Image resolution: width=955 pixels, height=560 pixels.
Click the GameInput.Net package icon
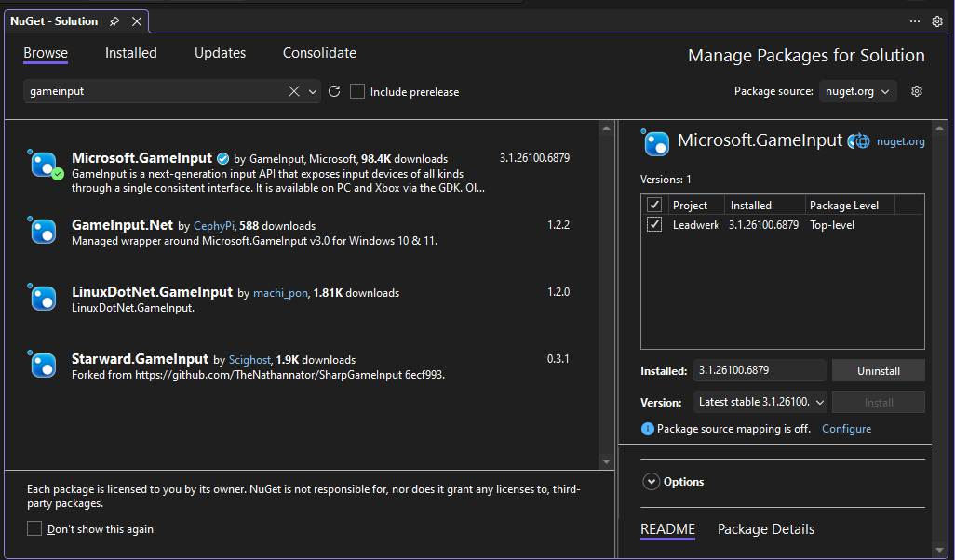coord(44,231)
